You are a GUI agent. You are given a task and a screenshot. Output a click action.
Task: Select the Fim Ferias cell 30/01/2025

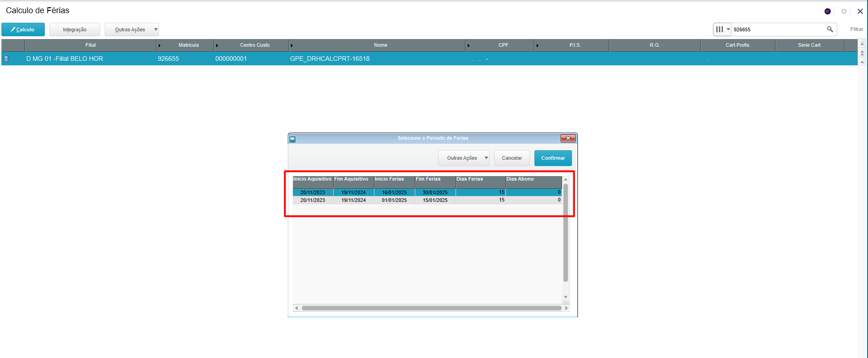(435, 192)
